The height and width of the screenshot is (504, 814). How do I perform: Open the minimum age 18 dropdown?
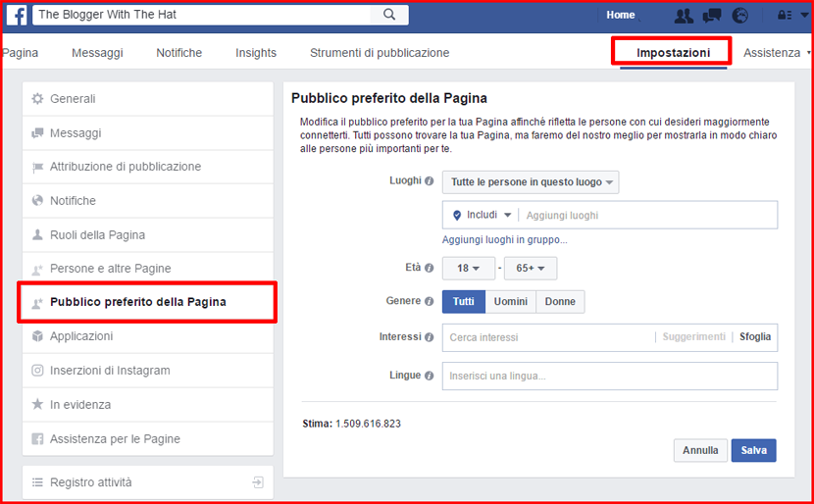(x=468, y=269)
